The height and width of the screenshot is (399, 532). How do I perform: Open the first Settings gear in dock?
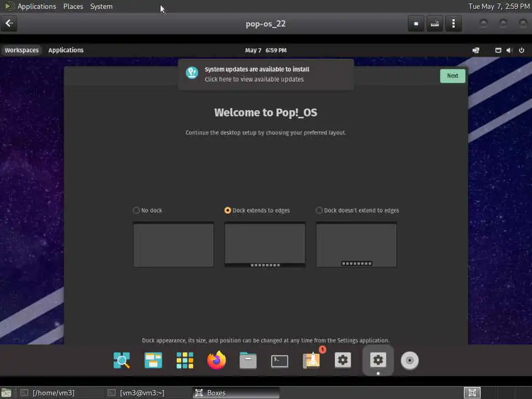pos(343,360)
